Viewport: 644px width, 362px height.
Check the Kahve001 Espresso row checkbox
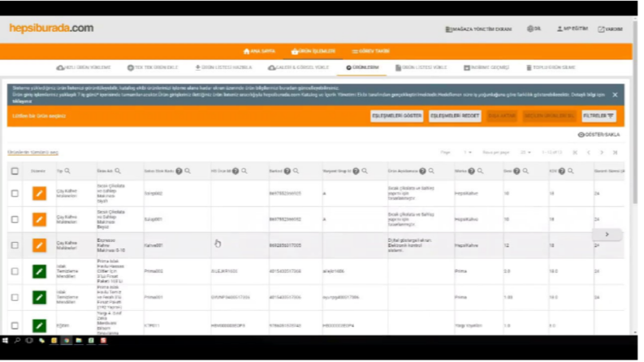click(x=15, y=245)
